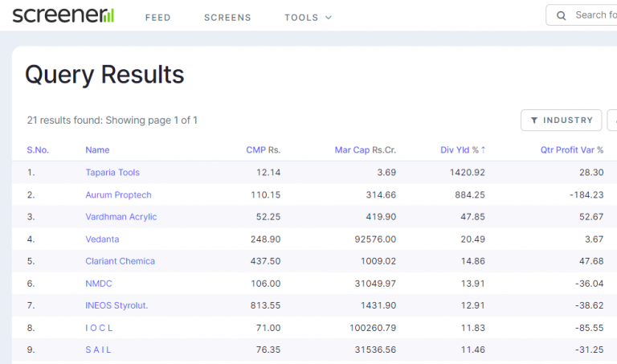Click the Div Yld sort arrow

[483, 150]
